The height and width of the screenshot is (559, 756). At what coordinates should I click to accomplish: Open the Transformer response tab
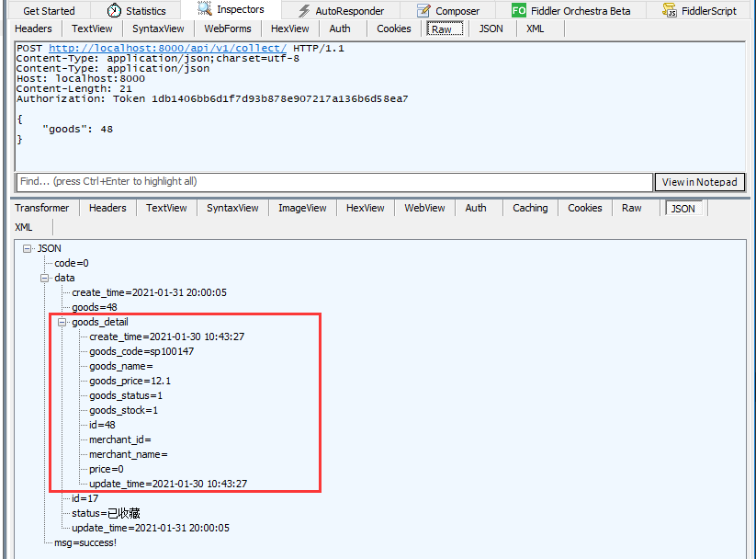coord(42,208)
